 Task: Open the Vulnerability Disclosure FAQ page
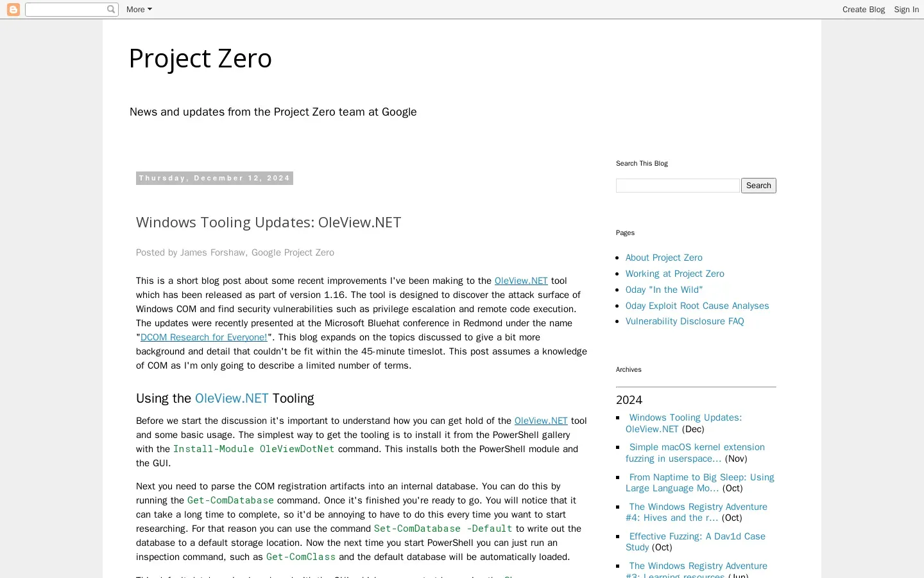[684, 321]
